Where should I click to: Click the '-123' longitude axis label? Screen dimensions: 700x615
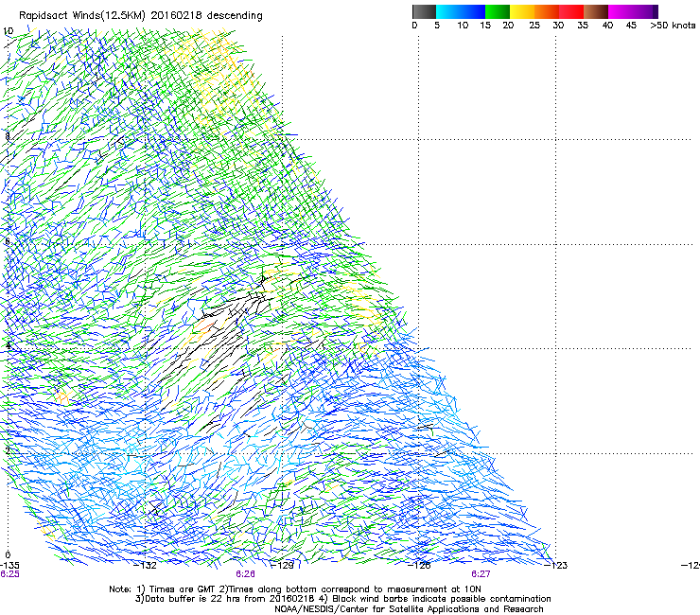click(556, 566)
